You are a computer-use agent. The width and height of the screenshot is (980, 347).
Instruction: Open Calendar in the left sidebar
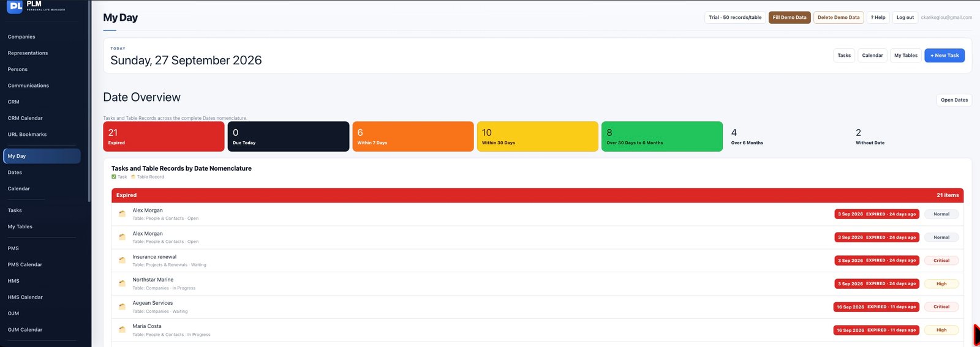coord(19,188)
